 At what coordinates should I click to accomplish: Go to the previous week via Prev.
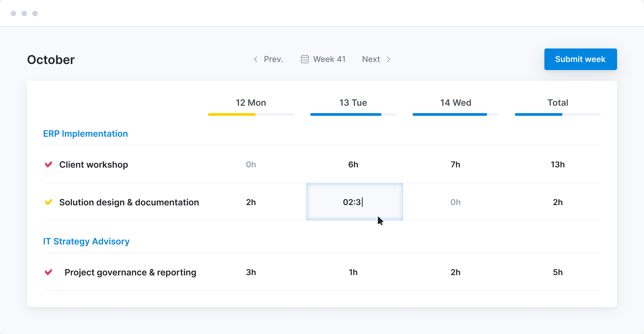(273, 59)
